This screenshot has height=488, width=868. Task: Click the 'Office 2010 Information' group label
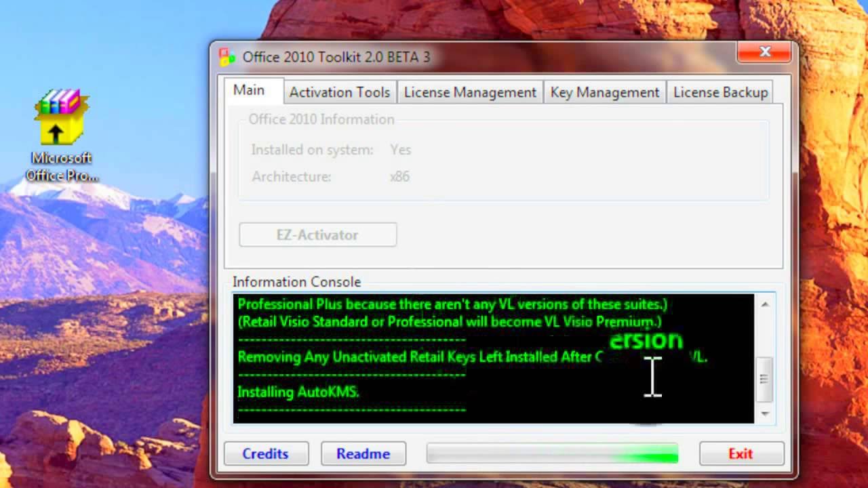coord(321,119)
